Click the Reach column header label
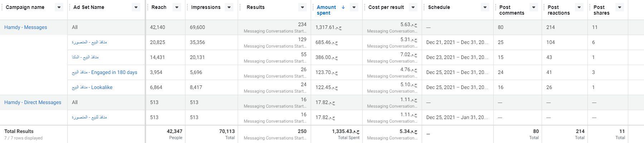 tap(159, 7)
